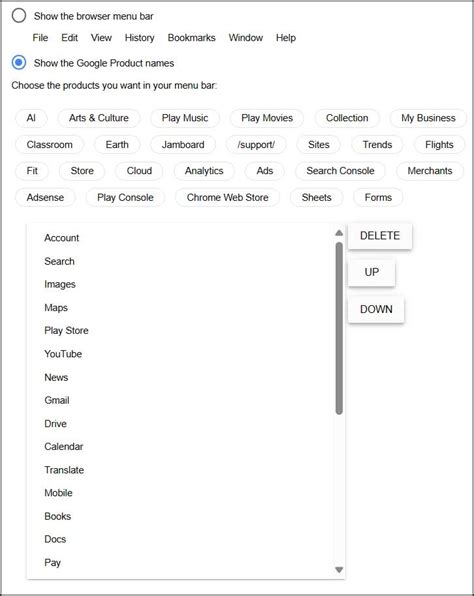Add the Cloud chip

(139, 171)
